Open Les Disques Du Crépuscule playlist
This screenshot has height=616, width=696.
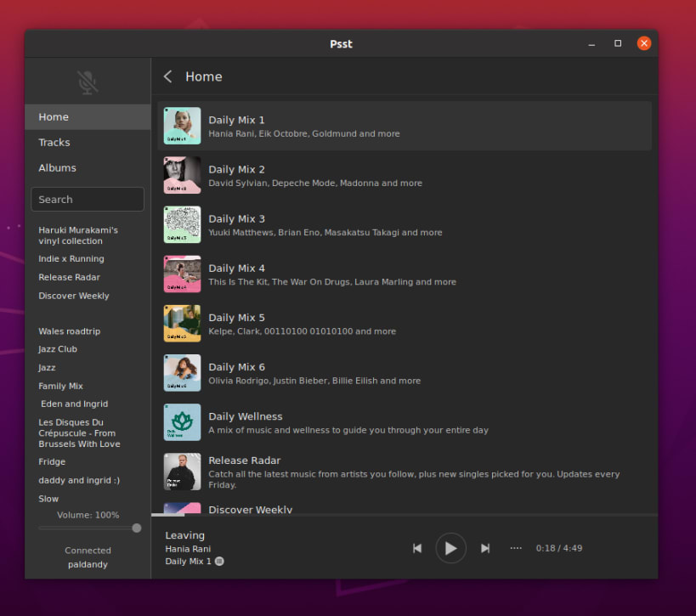(x=79, y=433)
